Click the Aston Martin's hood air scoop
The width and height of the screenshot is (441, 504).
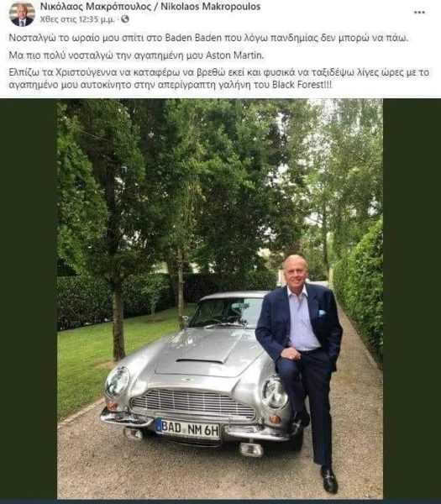(x=200, y=361)
